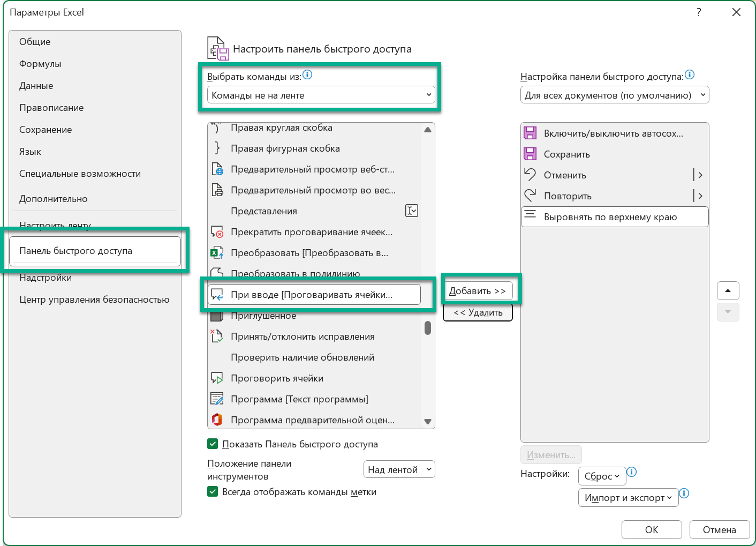Screen dimensions: 756x546
Task: Switch to the Правописание category
Action: pyautogui.click(x=51, y=108)
